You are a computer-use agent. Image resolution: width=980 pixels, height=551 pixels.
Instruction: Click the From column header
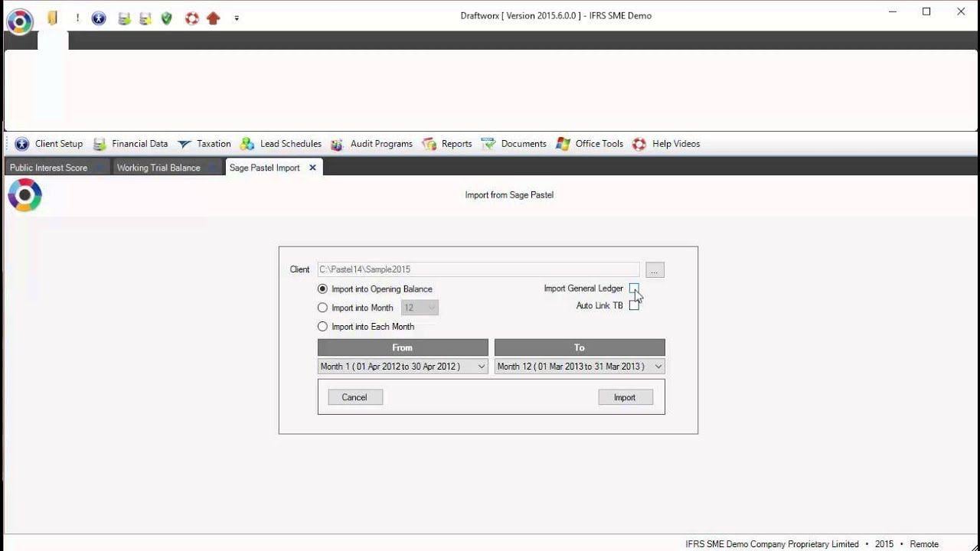[x=403, y=347]
